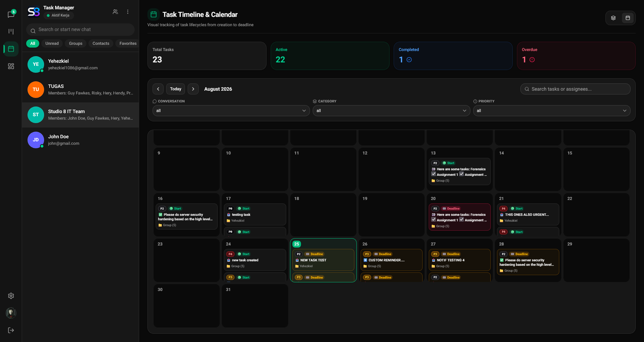Viewport: 644px width, 342px height.
Task: Go to the previous month
Action: pos(158,89)
